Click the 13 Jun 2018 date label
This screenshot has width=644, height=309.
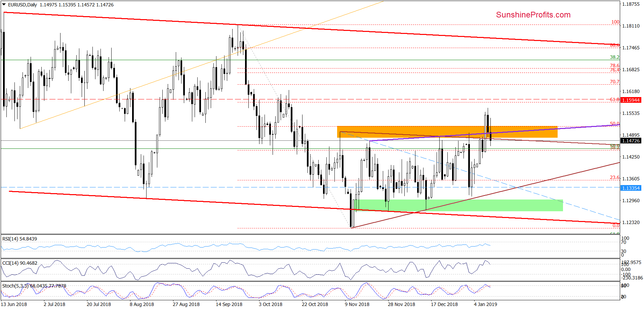click(x=14, y=304)
